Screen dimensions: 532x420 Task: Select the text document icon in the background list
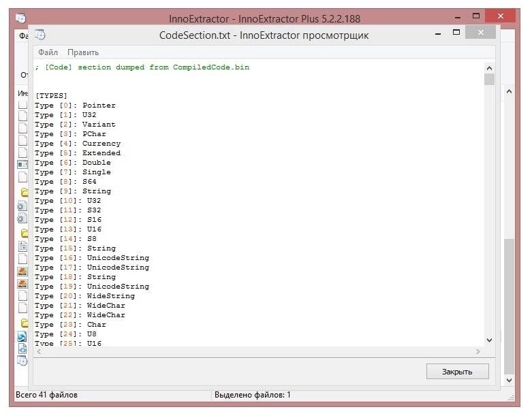pyautogui.click(x=22, y=246)
